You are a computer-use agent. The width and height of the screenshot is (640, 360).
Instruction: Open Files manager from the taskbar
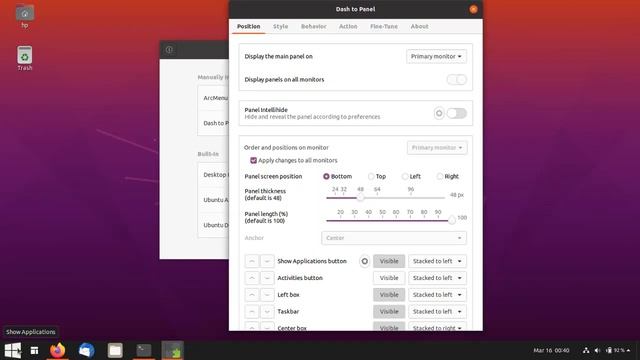(x=115, y=350)
